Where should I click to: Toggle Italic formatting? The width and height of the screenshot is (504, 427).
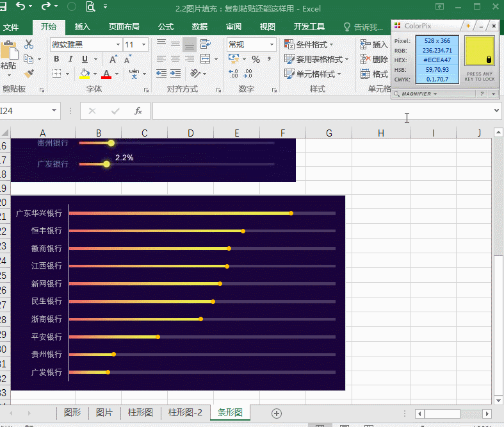pyautogui.click(x=70, y=59)
